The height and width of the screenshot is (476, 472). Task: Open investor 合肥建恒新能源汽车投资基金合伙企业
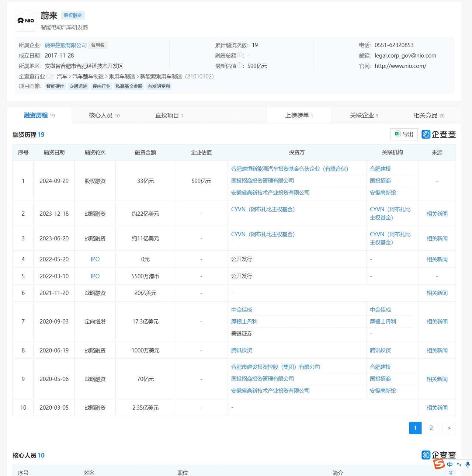tap(289, 169)
